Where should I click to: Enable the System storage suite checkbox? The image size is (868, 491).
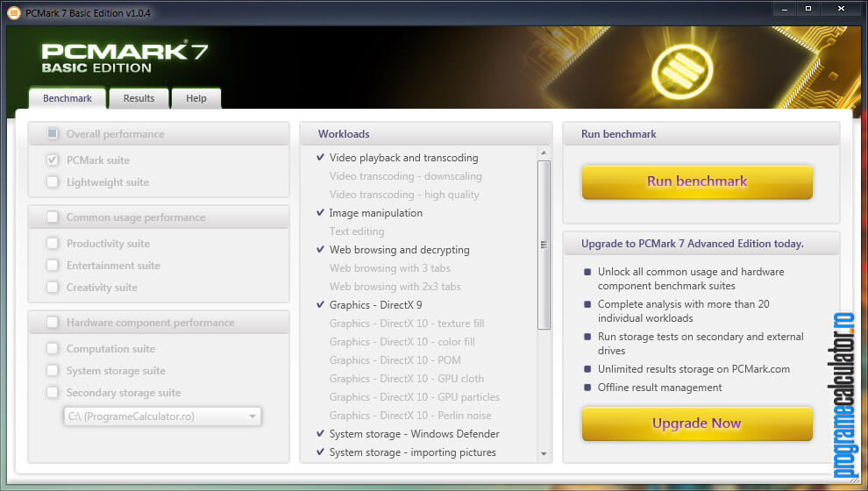pos(53,370)
